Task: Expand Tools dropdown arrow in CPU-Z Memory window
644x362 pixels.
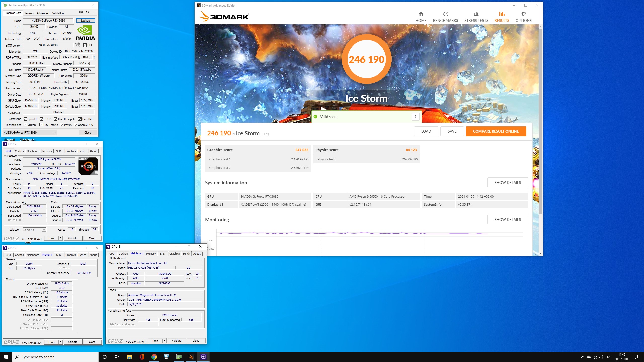Action: (x=60, y=342)
